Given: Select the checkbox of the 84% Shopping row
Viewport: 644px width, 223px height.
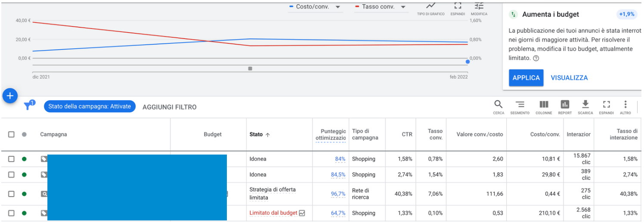Looking at the screenshot, I should tap(11, 159).
